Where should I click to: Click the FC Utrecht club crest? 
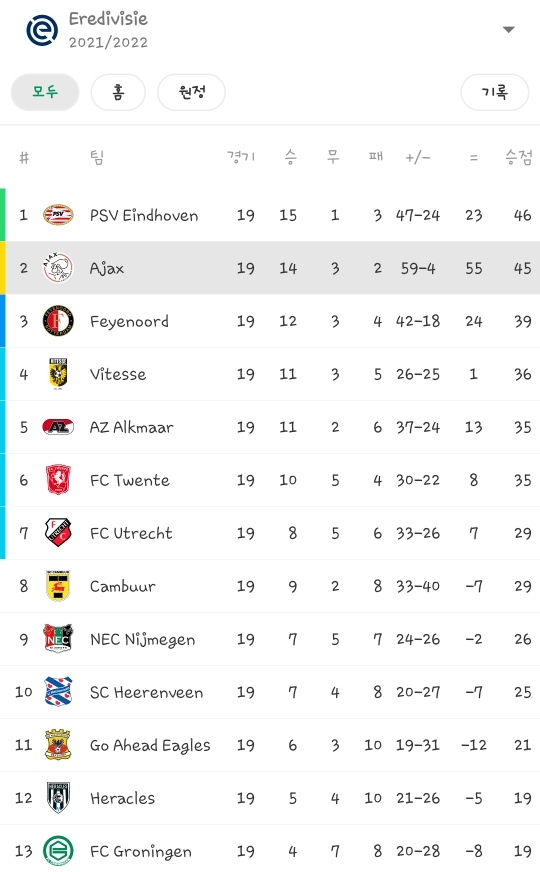tap(58, 533)
